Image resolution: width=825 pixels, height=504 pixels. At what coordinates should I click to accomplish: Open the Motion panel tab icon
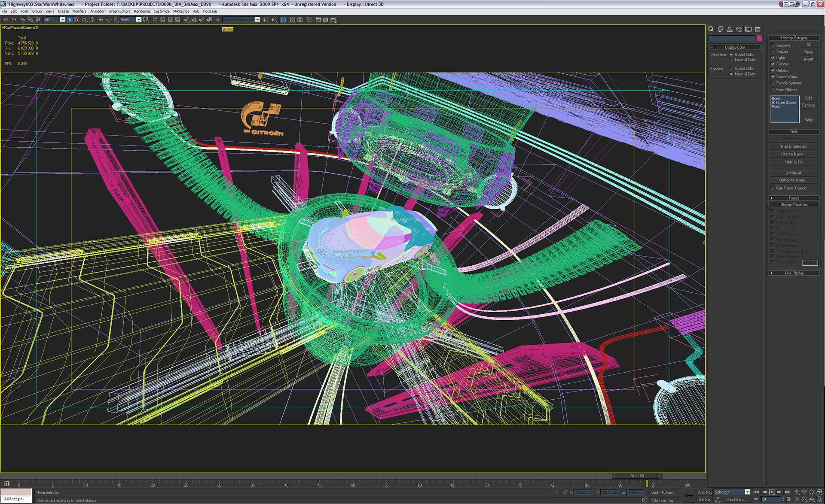tap(739, 29)
